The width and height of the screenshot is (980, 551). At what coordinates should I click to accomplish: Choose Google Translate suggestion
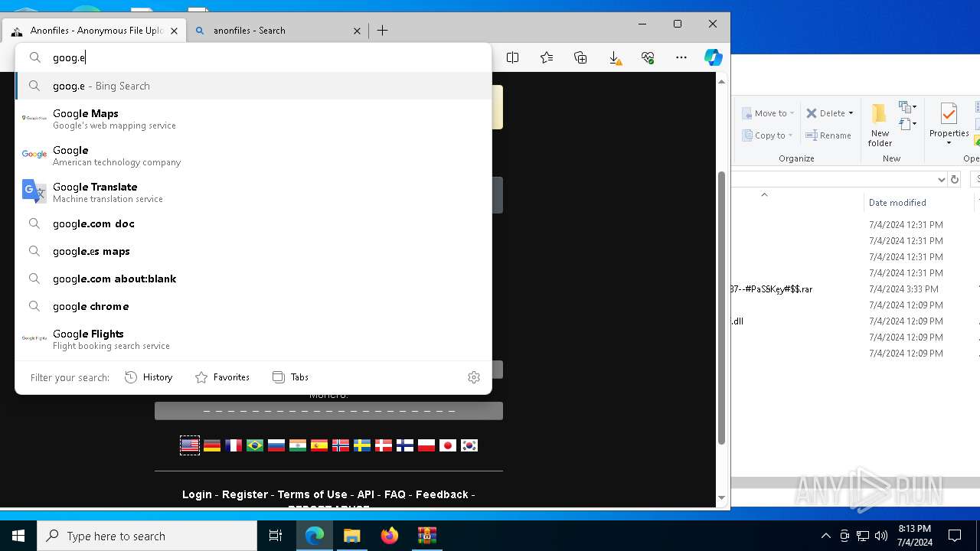pyautogui.click(x=253, y=192)
